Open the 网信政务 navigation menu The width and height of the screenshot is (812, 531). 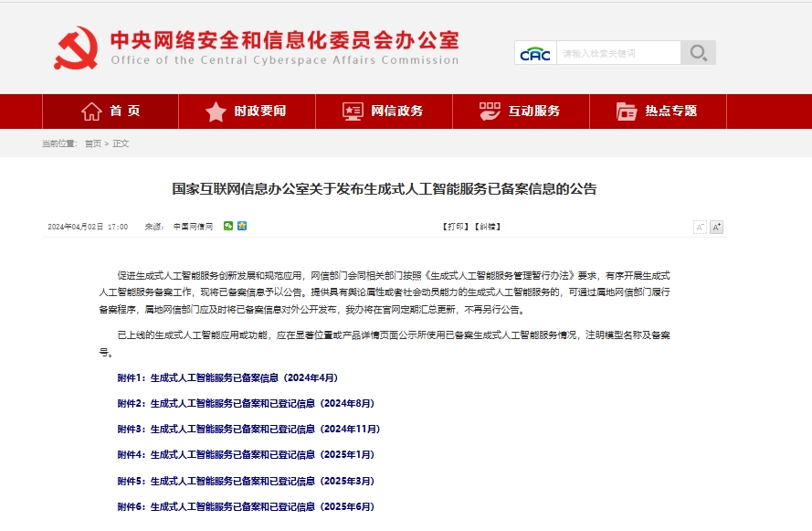click(385, 112)
